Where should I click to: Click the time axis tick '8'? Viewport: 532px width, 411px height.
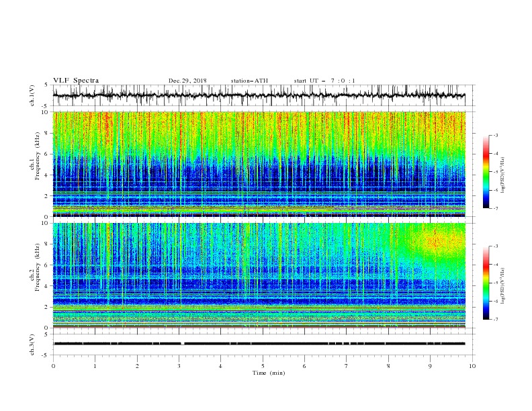[x=388, y=366]
